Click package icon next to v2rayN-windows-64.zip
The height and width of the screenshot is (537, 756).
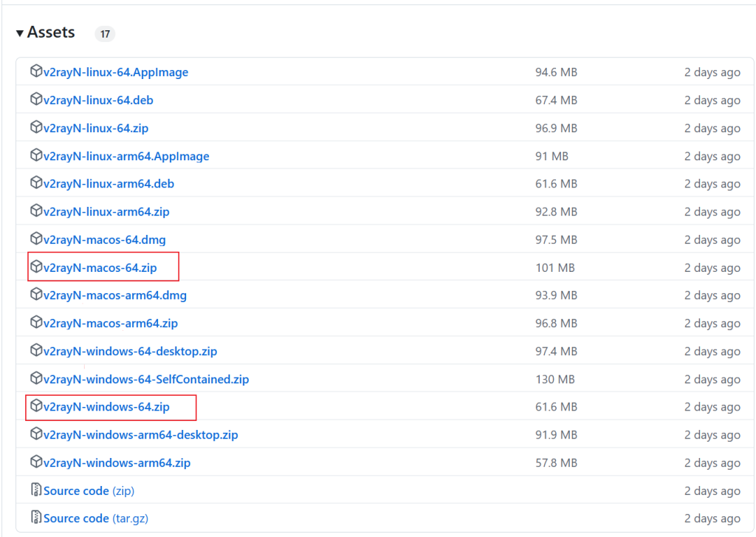point(36,406)
